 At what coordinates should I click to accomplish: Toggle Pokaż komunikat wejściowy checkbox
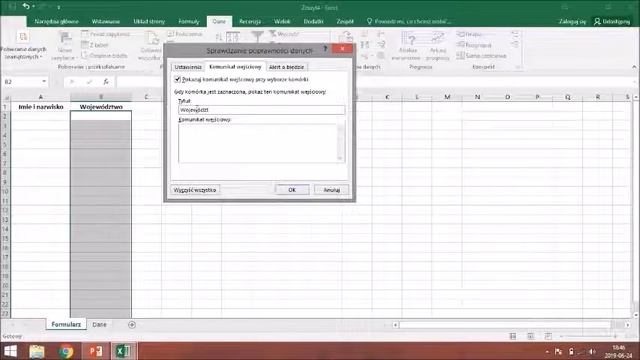point(178,79)
